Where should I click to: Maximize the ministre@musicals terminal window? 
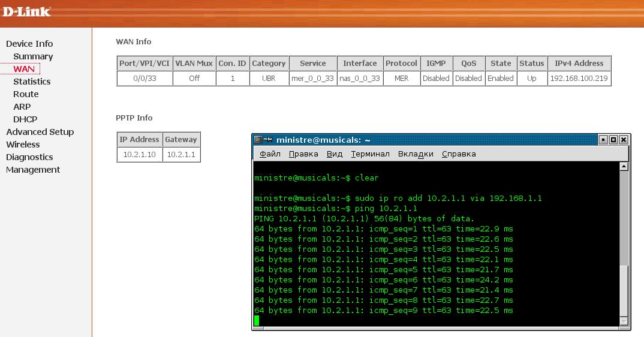(613, 140)
